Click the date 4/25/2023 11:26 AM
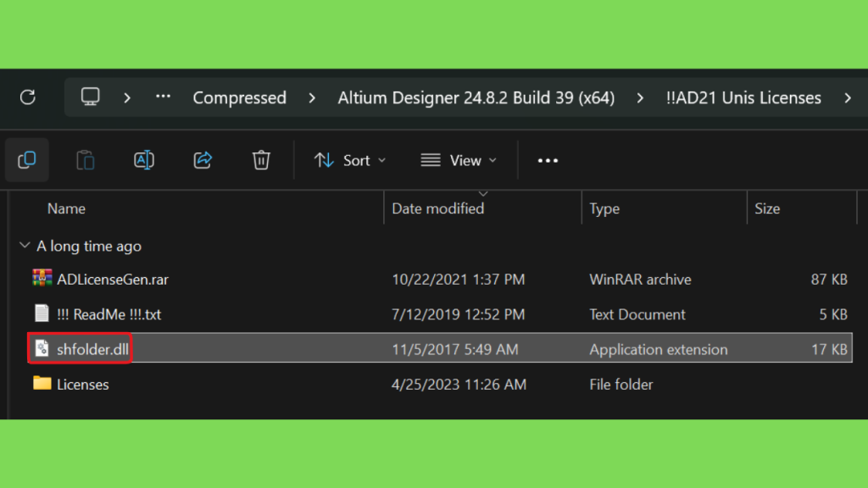The width and height of the screenshot is (868, 488). click(459, 384)
